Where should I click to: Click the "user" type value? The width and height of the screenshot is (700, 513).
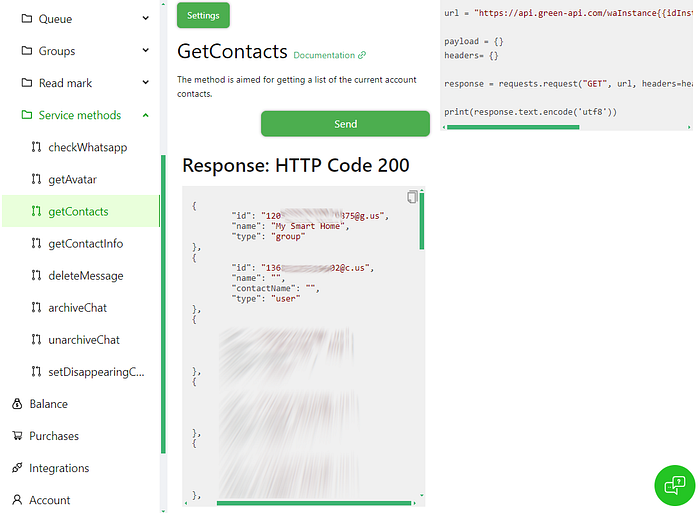click(286, 299)
